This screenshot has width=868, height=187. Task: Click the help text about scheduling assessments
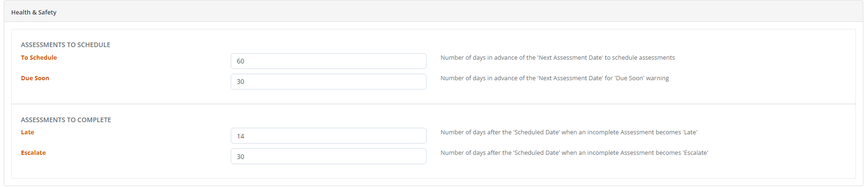point(558,57)
